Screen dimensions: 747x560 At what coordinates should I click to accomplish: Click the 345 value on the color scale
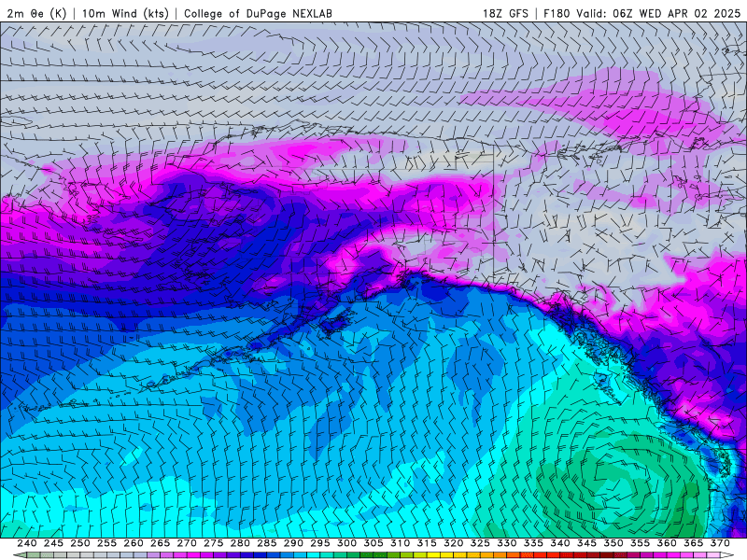587,543
